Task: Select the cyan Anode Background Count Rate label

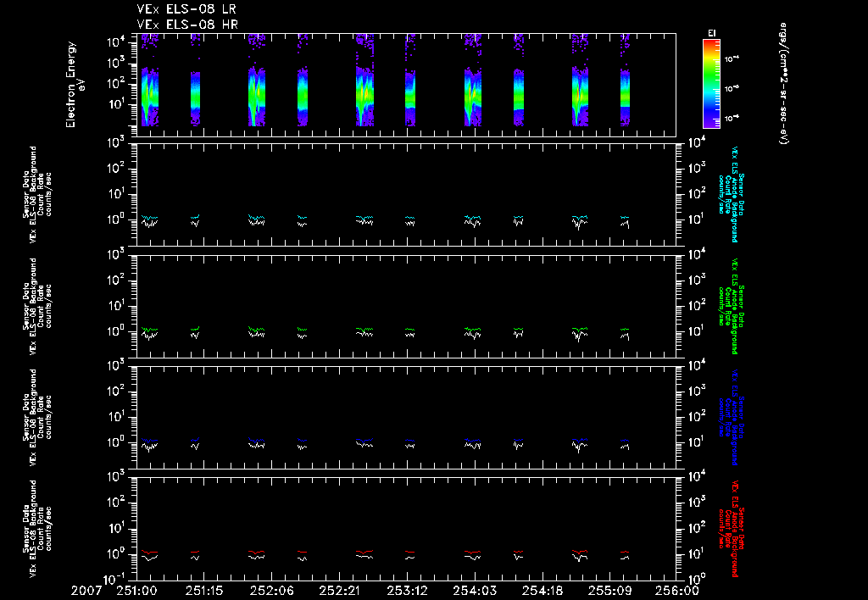Action: (731, 194)
